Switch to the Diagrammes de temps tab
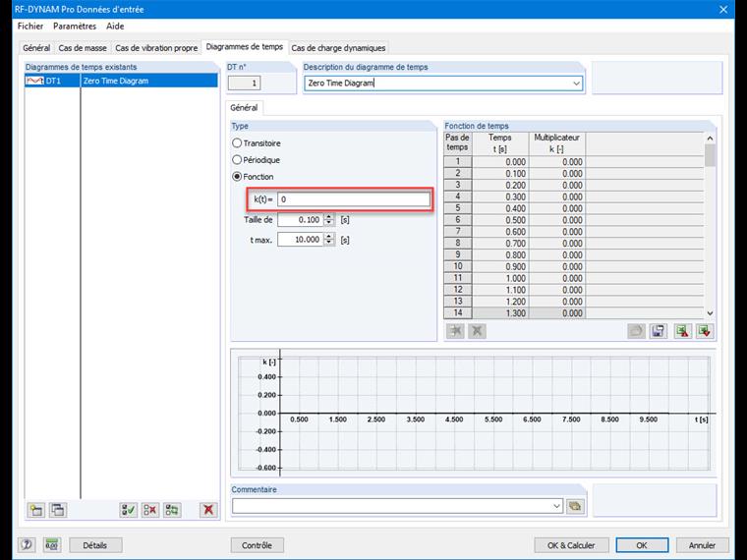 click(x=245, y=47)
